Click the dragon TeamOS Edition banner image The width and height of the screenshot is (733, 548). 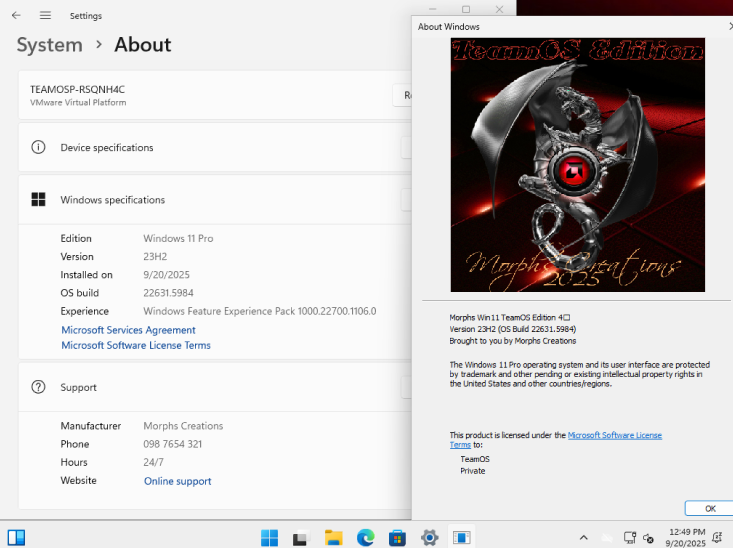click(577, 165)
